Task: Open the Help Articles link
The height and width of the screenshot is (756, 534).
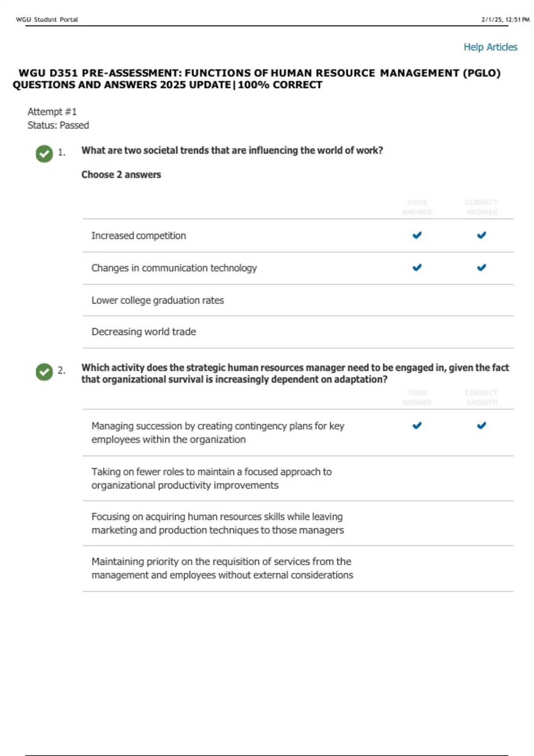Action: tap(490, 47)
